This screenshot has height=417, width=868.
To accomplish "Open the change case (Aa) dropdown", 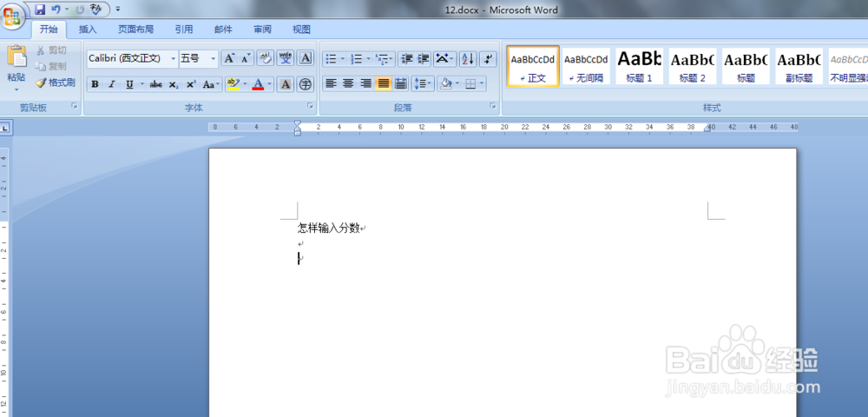I will [x=211, y=84].
